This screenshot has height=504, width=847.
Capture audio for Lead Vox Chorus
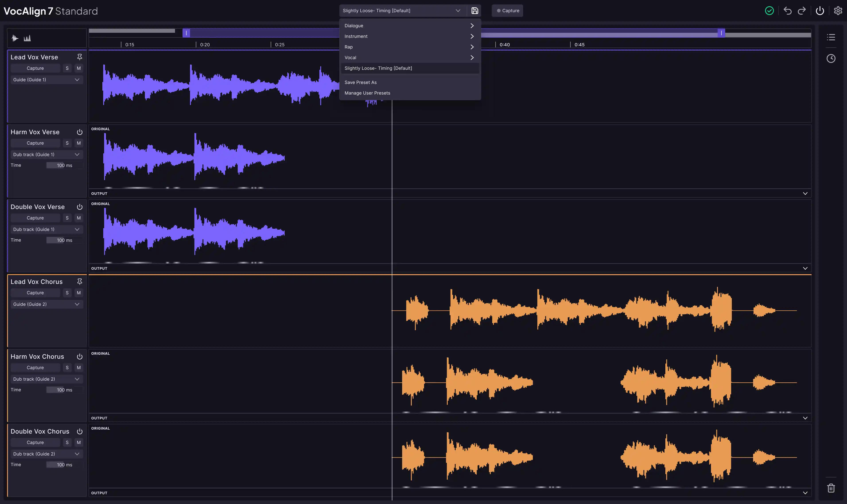point(35,293)
